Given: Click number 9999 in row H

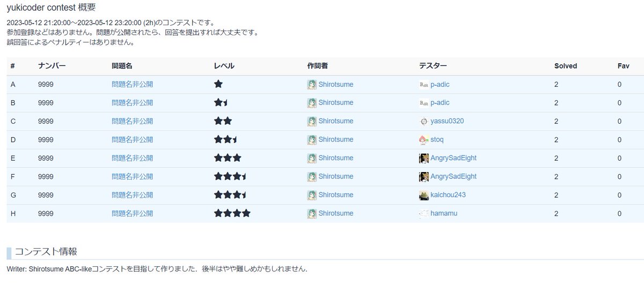Looking at the screenshot, I should [46, 213].
